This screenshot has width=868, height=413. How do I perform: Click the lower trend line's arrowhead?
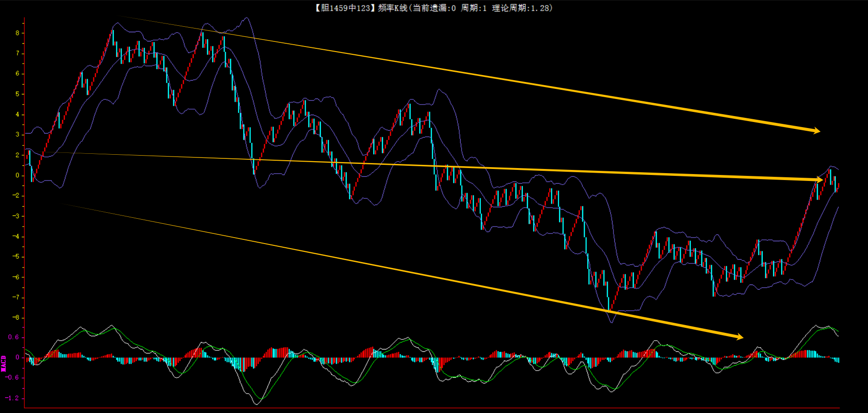pos(739,337)
